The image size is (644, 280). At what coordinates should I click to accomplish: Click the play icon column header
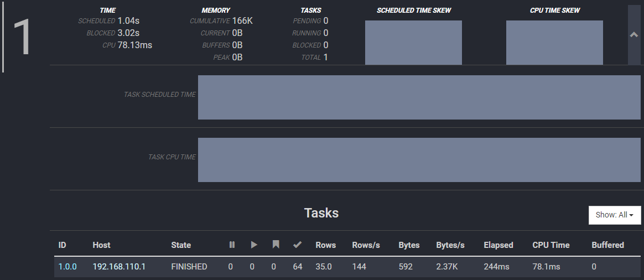pos(254,245)
